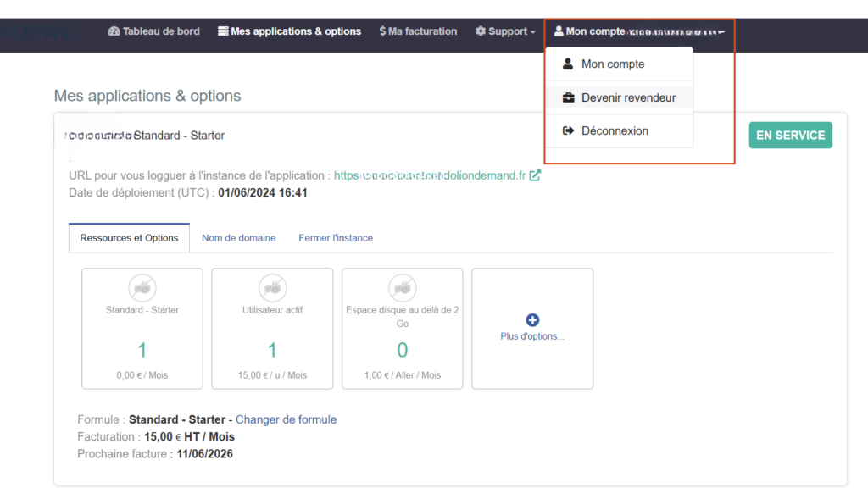Collapse the Mon compte navbar dropdown
The width and height of the screenshot is (868, 488).
[639, 31]
